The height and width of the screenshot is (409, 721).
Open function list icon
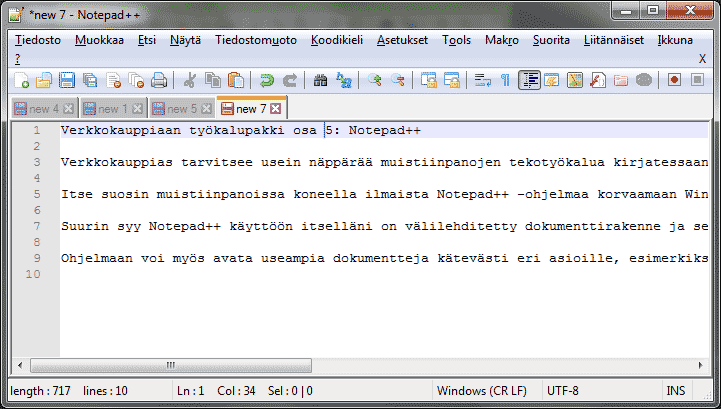(x=597, y=80)
